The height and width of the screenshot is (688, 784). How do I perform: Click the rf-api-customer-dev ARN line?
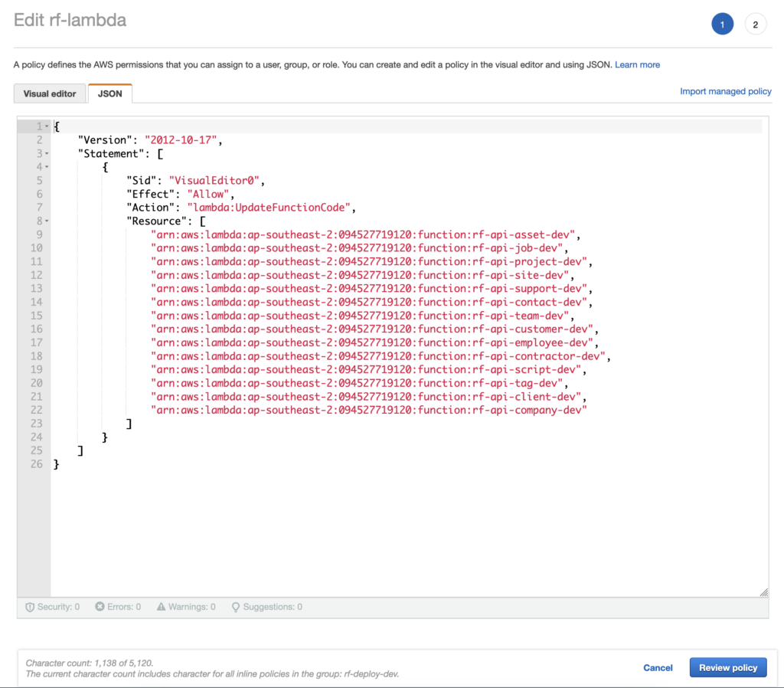coord(371,329)
